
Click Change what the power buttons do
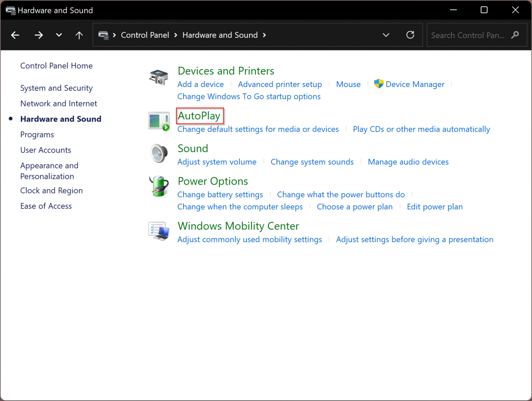[x=341, y=195]
